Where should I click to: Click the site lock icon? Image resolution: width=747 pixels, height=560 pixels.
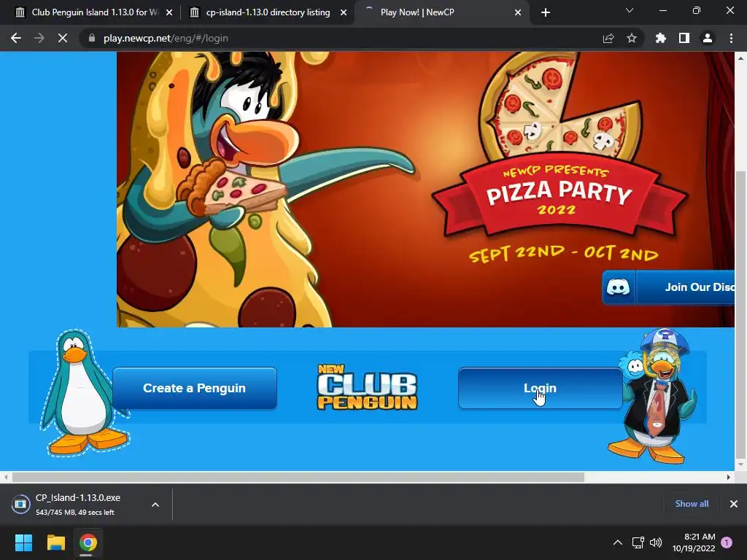91,38
